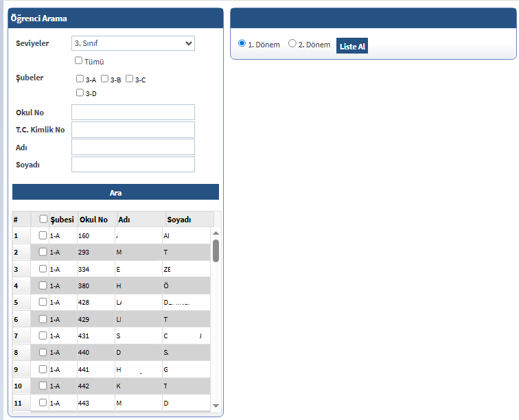Image resolution: width=519 pixels, height=420 pixels.
Task: Check the 3-D branch checkbox
Action: coord(80,93)
